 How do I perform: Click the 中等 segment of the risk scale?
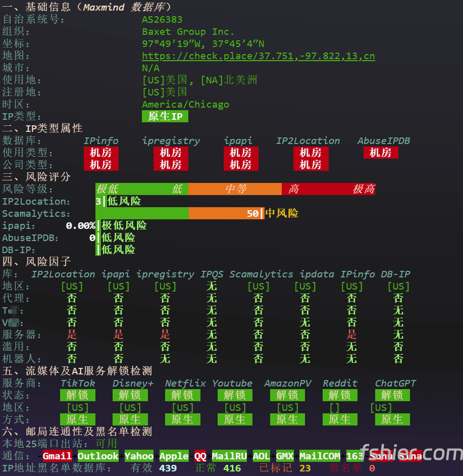coord(235,189)
